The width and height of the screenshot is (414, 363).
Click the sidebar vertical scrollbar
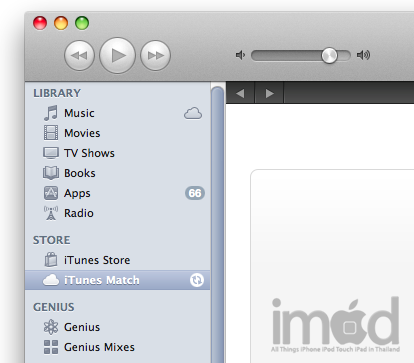pos(217,224)
